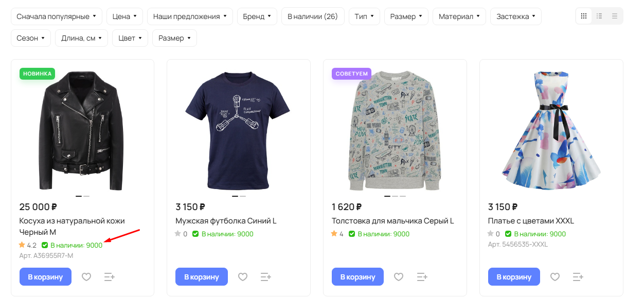Image resolution: width=644 pixels, height=299 pixels.
Task: Switch to compact table view
Action: 615,16
